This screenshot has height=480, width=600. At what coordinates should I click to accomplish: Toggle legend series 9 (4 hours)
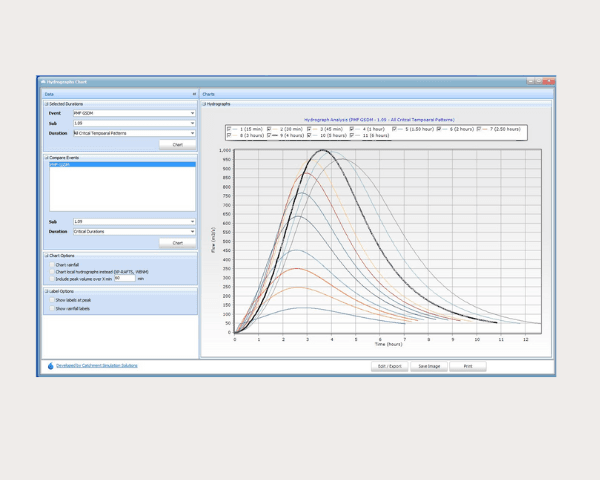coord(269,136)
